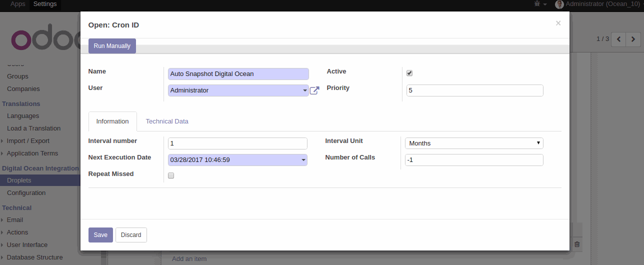
Task: Click the Name field Auto Snapshot Digital Ocean
Action: coord(238,74)
